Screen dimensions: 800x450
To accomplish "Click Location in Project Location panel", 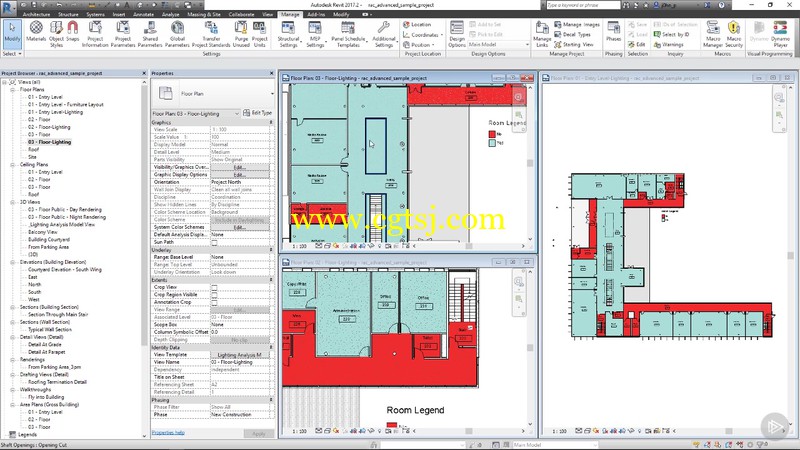I will pyautogui.click(x=417, y=24).
